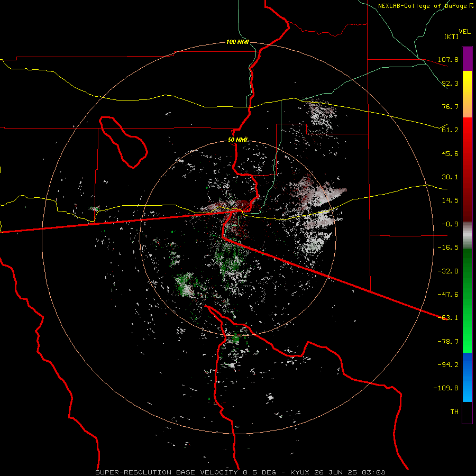476x476 pixels.
Task: Select the -94.2 legend value
Action: [x=448, y=365]
